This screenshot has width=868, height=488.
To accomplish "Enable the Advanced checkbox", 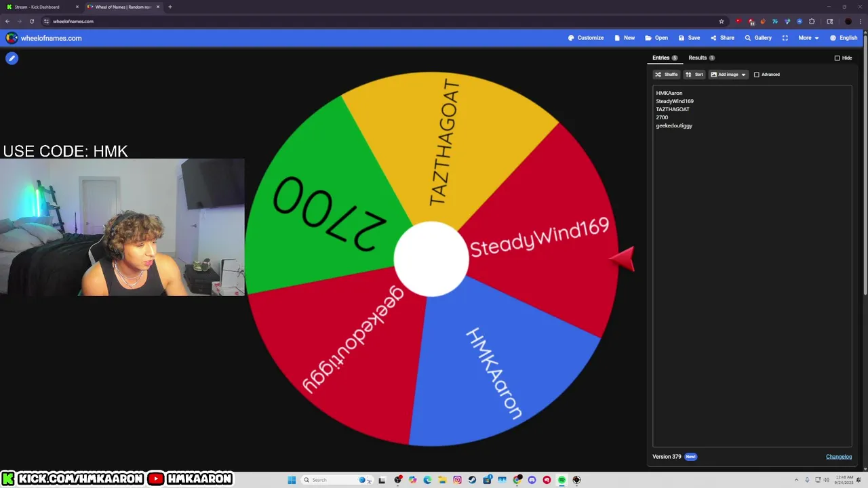I will 757,75.
